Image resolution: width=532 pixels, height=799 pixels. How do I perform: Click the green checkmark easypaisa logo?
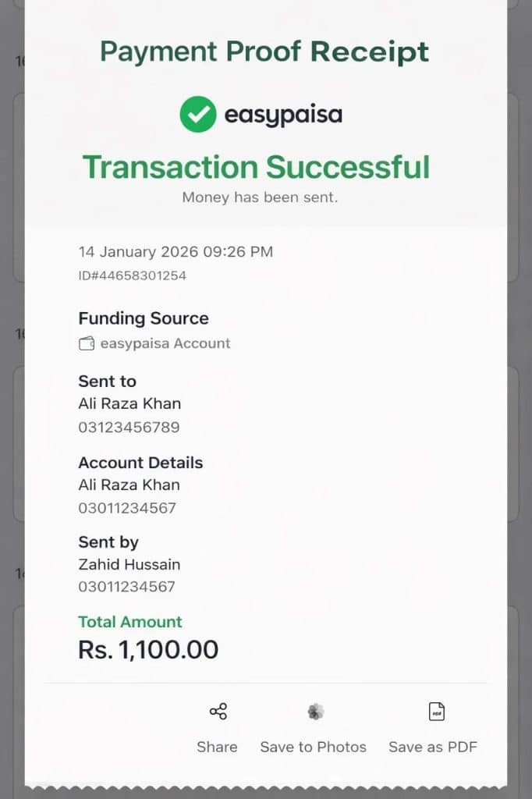click(x=198, y=115)
